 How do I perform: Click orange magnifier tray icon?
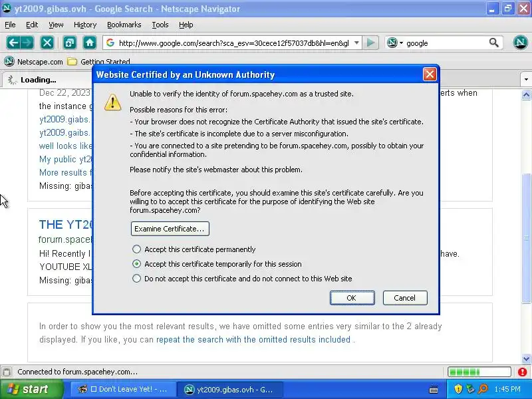[x=483, y=389]
